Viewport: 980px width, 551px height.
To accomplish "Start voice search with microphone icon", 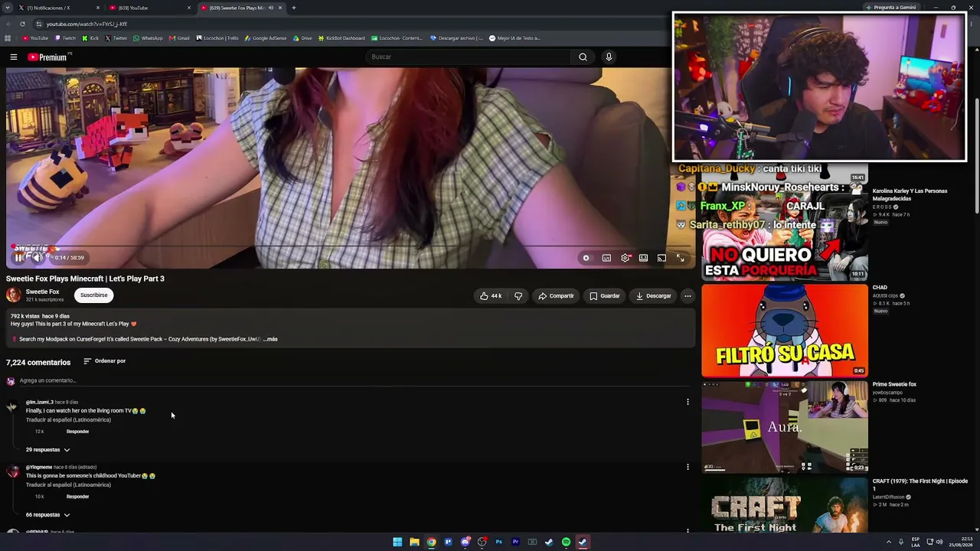I will (x=609, y=57).
